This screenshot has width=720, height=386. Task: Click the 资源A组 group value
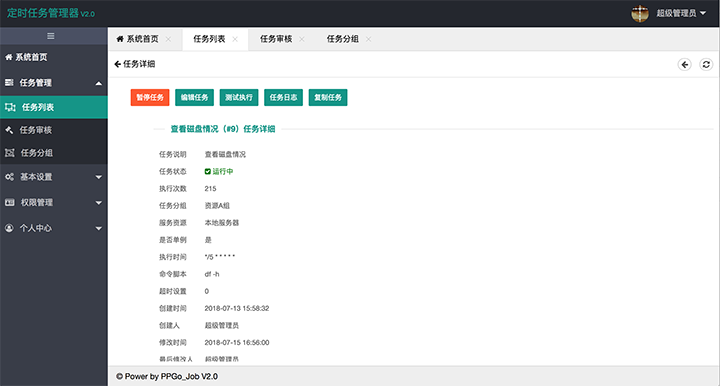(217, 206)
